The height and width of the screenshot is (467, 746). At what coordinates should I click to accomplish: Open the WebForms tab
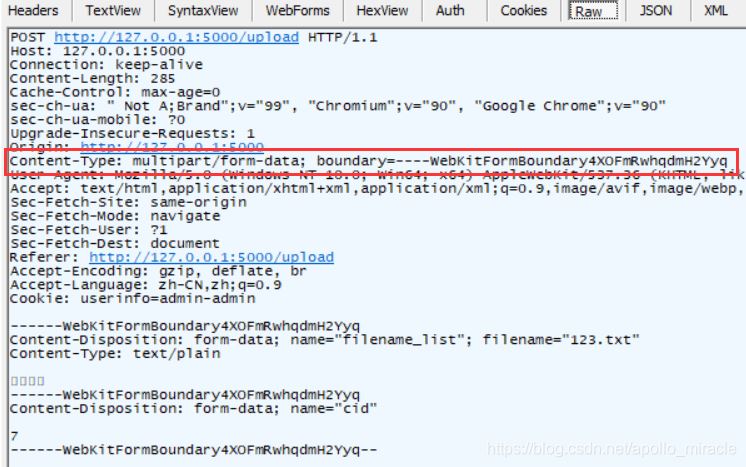coord(297,10)
